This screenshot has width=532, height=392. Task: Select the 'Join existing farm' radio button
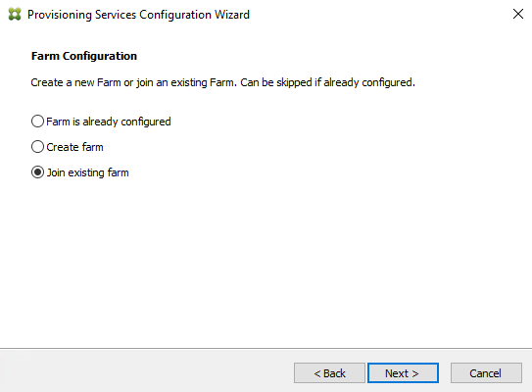point(37,172)
